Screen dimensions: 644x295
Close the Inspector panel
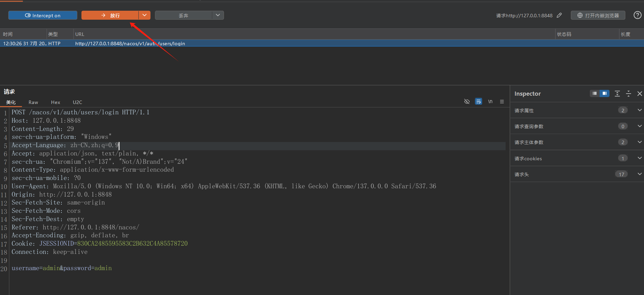[x=640, y=94]
